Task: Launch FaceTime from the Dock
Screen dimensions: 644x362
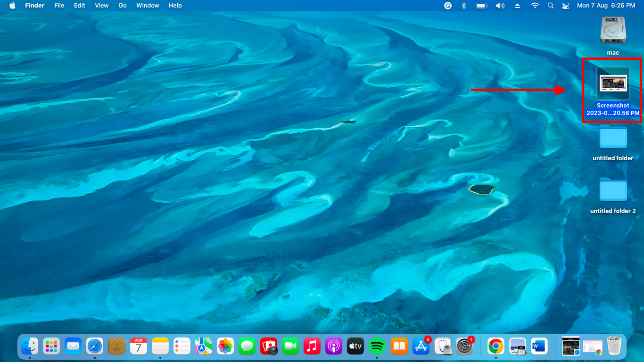Action: (290, 346)
